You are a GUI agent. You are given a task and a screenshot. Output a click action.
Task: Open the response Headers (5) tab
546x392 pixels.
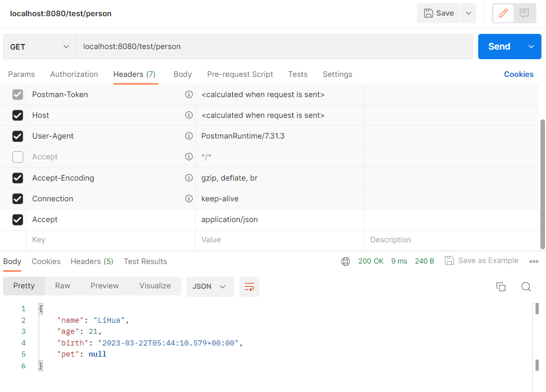tap(92, 262)
